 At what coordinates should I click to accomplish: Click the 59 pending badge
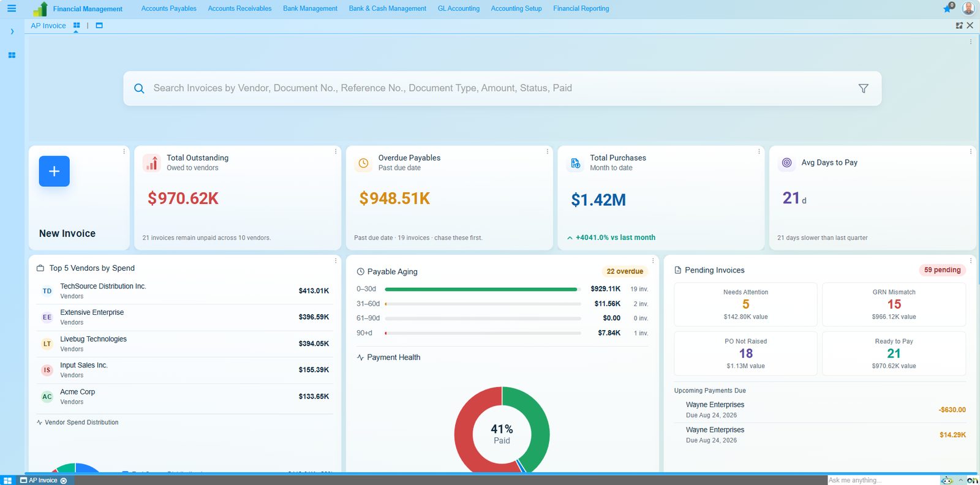(942, 270)
